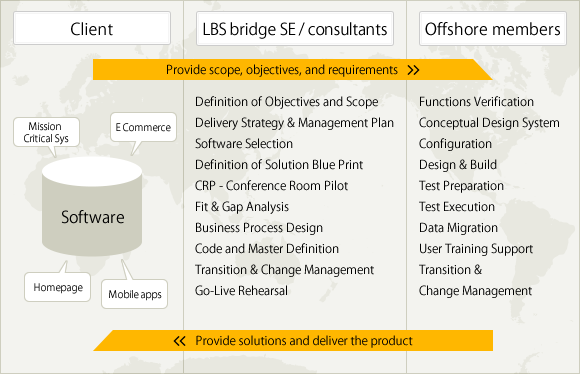Select User Training Support item

point(476,249)
